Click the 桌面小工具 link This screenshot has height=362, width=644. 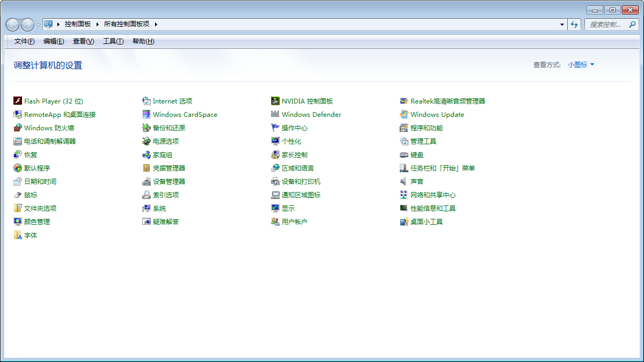pyautogui.click(x=427, y=221)
